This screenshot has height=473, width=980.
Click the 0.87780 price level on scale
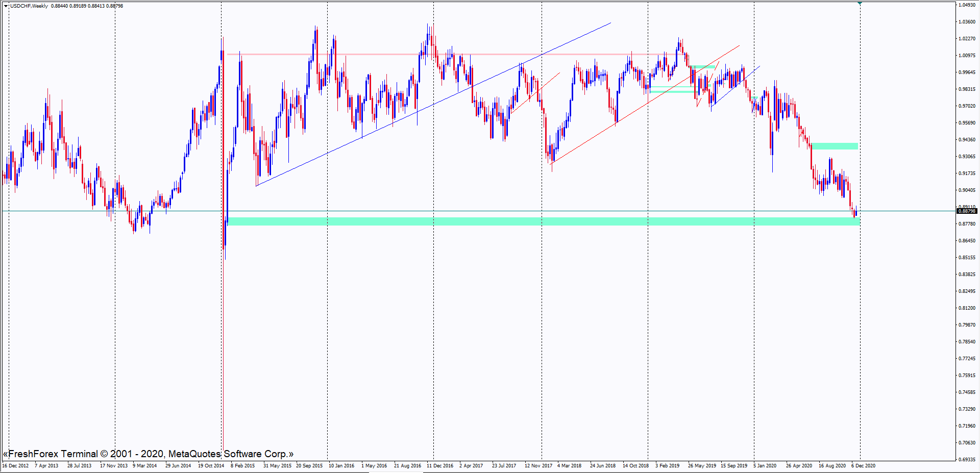click(967, 224)
